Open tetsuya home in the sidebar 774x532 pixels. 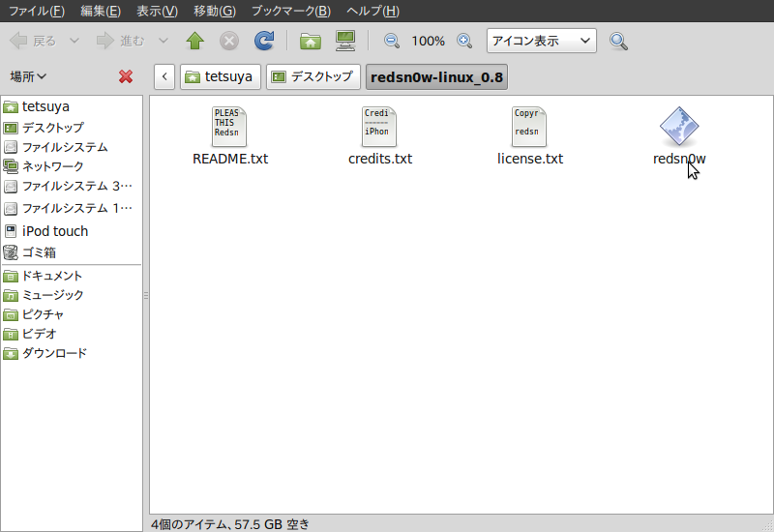click(x=72, y=106)
